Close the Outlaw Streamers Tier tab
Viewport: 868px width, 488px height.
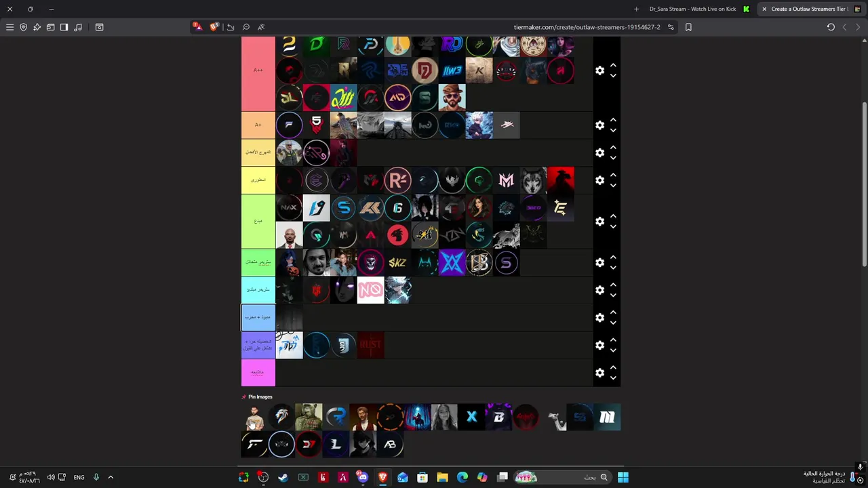point(764,9)
